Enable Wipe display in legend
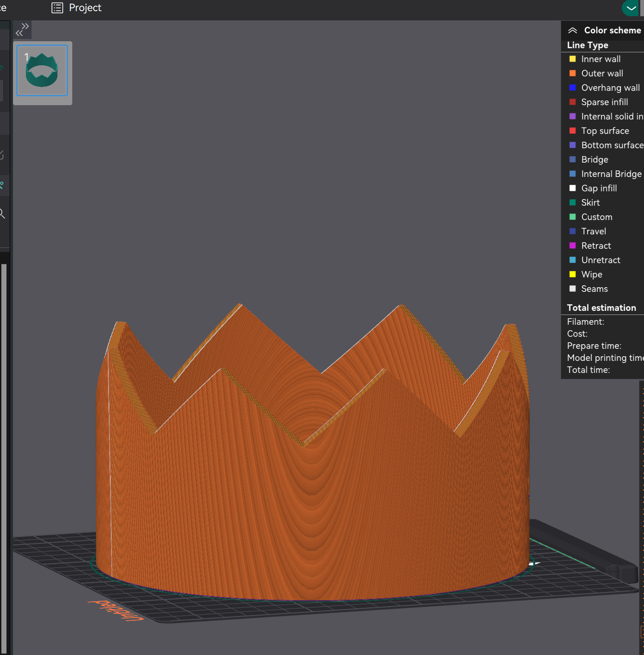644x655 pixels. coord(586,275)
